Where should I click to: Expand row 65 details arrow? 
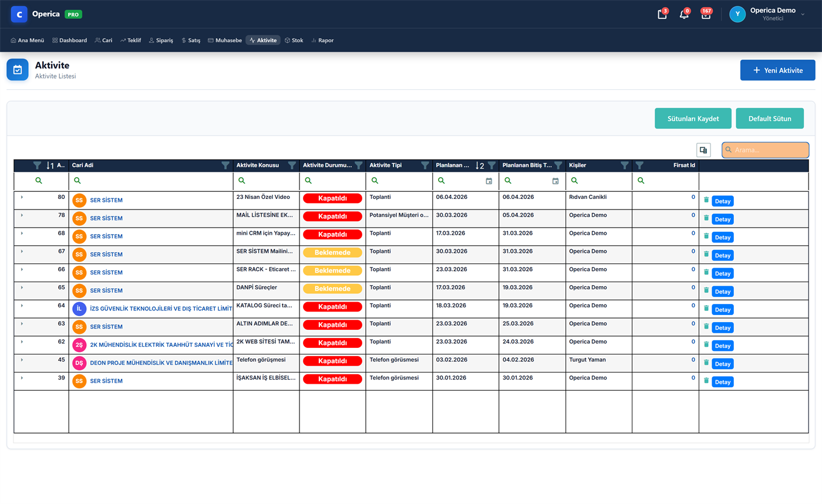22,287
